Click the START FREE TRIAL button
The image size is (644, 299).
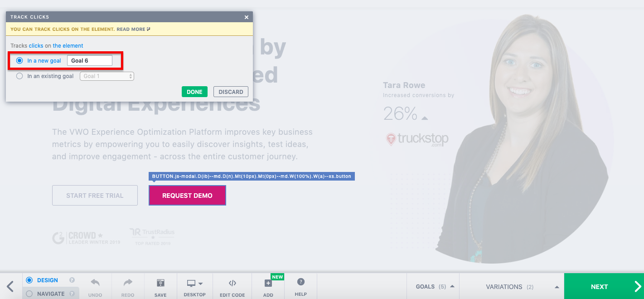(95, 196)
